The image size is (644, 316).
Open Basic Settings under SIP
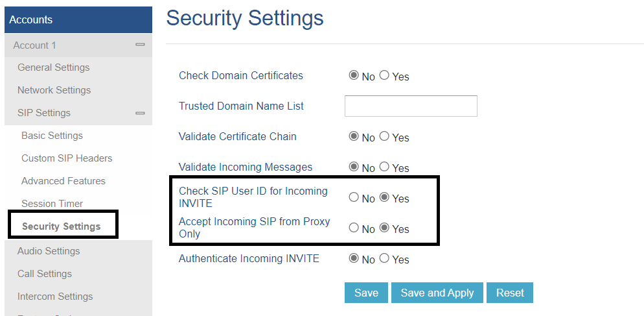(x=52, y=136)
